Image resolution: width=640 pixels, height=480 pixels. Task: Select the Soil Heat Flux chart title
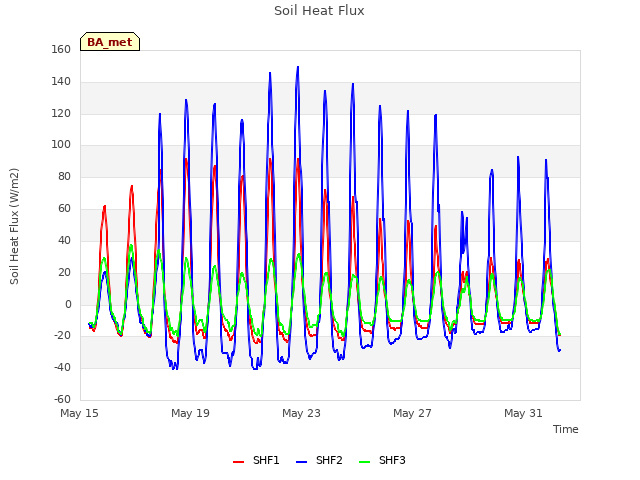pyautogui.click(x=319, y=11)
